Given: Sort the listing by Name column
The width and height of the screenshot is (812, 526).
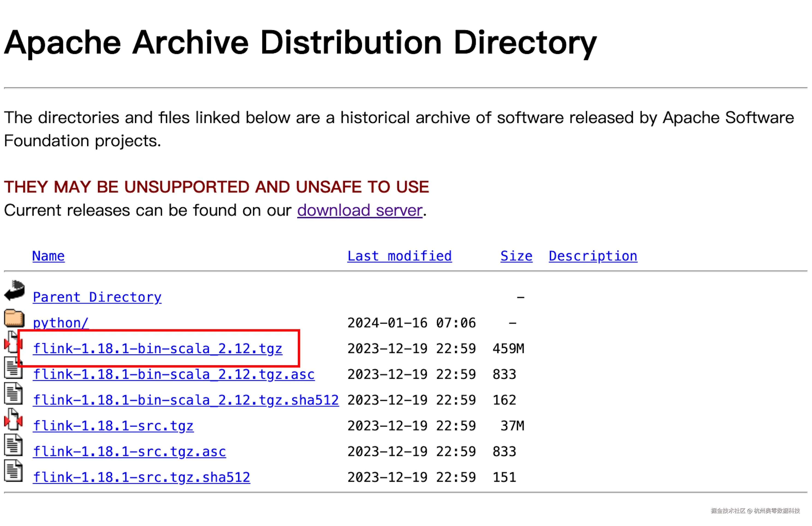Looking at the screenshot, I should pyautogui.click(x=48, y=256).
